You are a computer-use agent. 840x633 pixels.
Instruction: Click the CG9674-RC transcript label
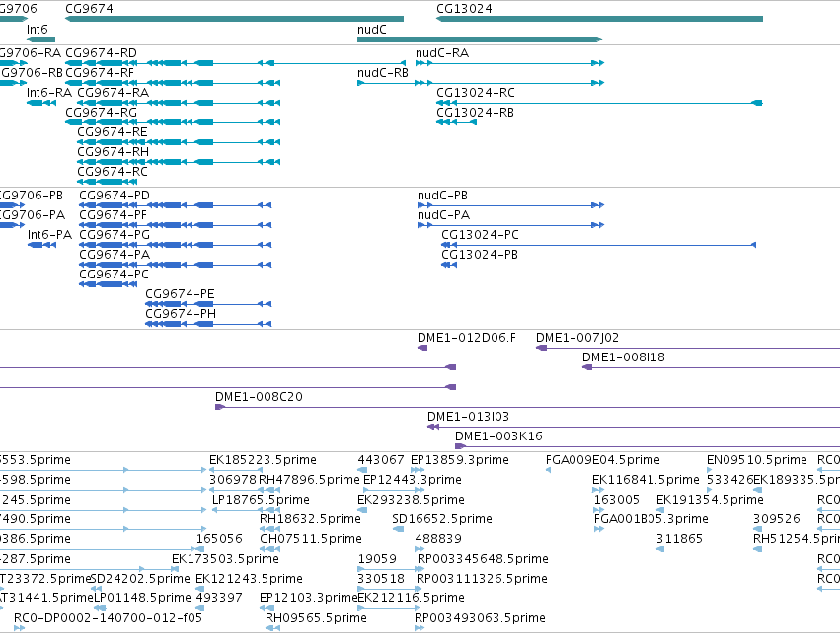pos(113,172)
